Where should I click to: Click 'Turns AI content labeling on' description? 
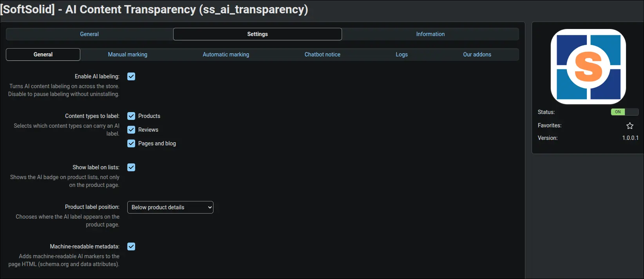tap(64, 90)
